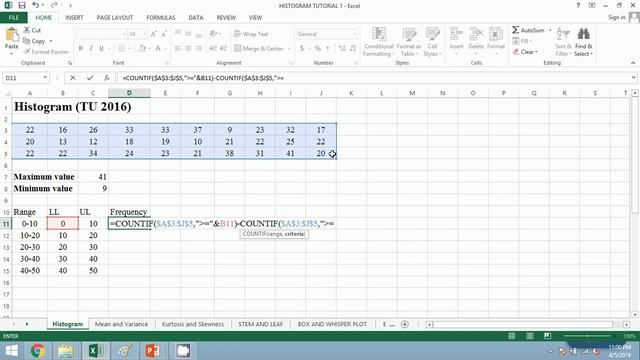
Task: Open the font size dropdown
Action: pyautogui.click(x=144, y=34)
